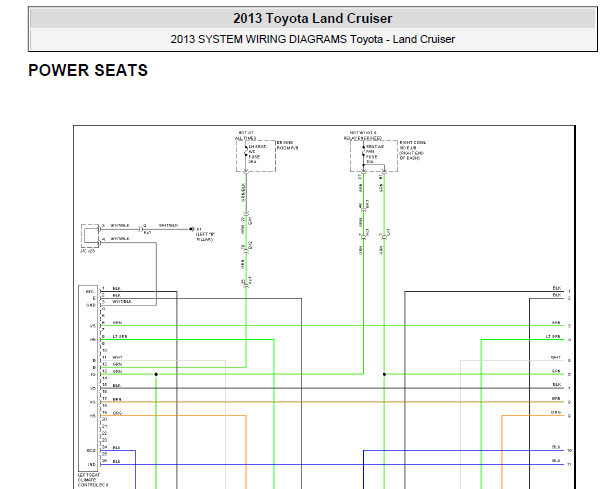Click the 'LEFT SEAT CLIMATE CONTROL ECU' label

[93, 480]
